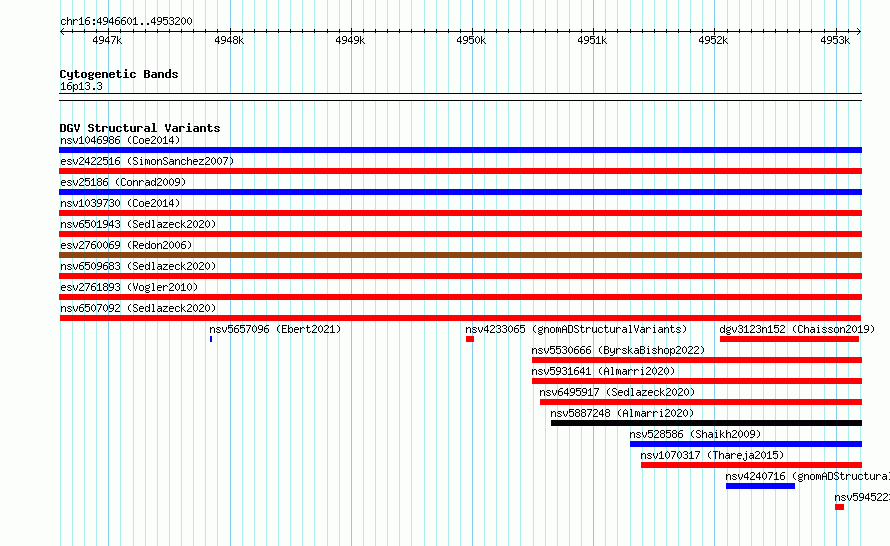The width and height of the screenshot is (890, 546).
Task: Open the nsv5931641 (Almarri2020) label
Action: [603, 371]
